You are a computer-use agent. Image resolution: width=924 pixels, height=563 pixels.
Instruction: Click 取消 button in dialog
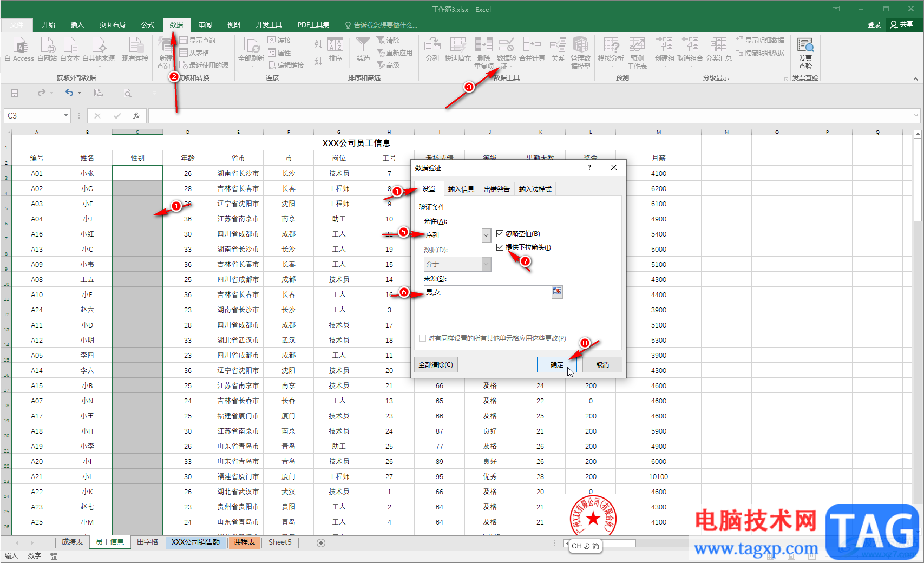[602, 364]
